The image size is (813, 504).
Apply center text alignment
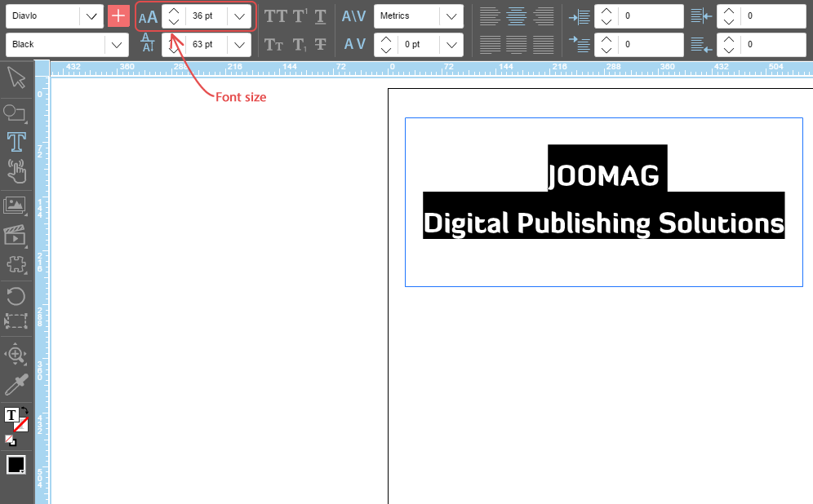(516, 16)
